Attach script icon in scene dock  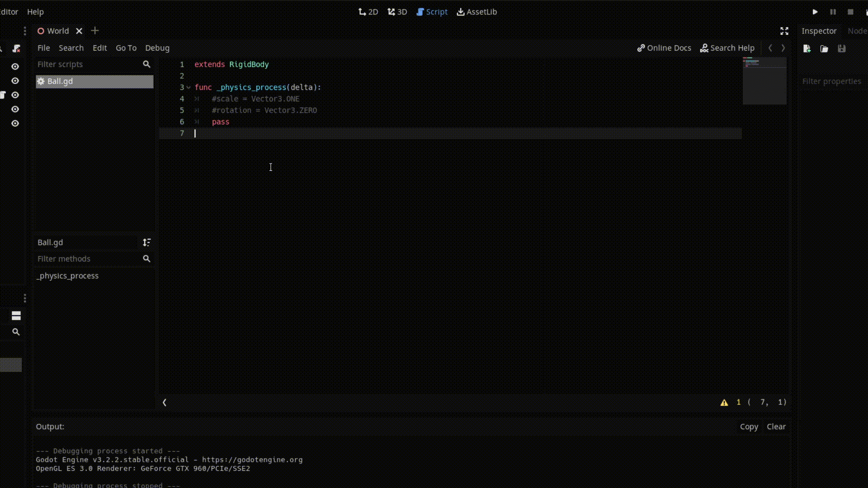tap(16, 48)
